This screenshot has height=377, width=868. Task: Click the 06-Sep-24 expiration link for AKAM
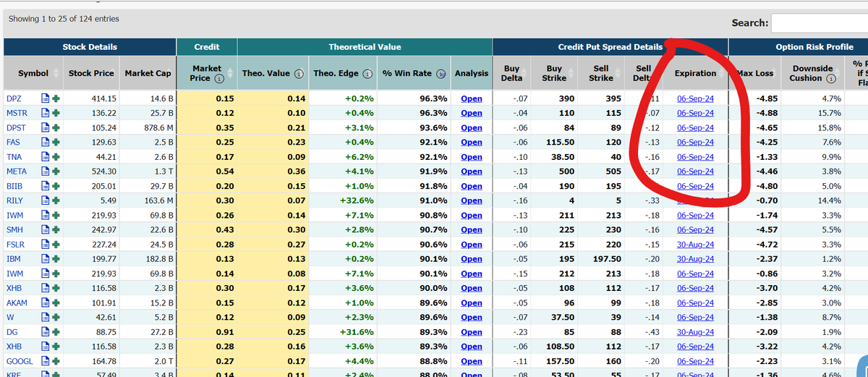tap(695, 302)
